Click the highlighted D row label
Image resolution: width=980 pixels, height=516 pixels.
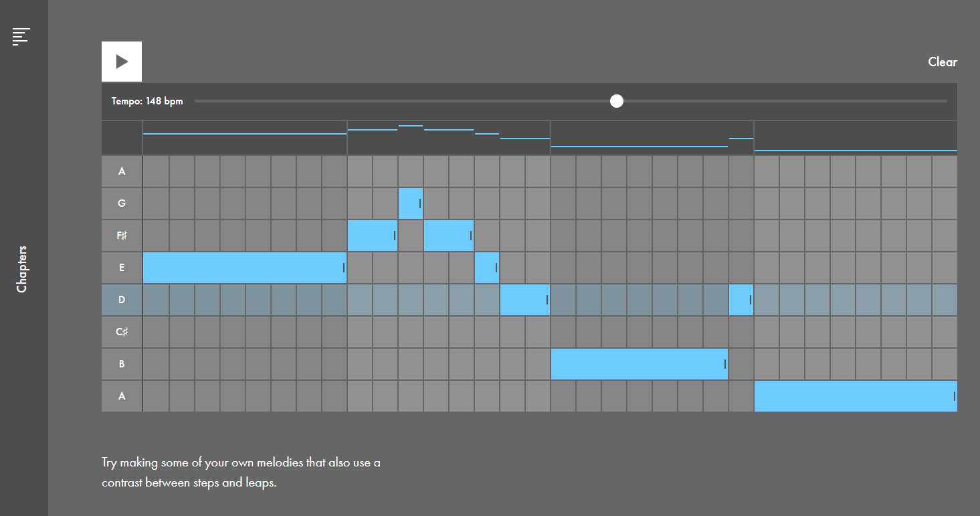click(x=122, y=300)
